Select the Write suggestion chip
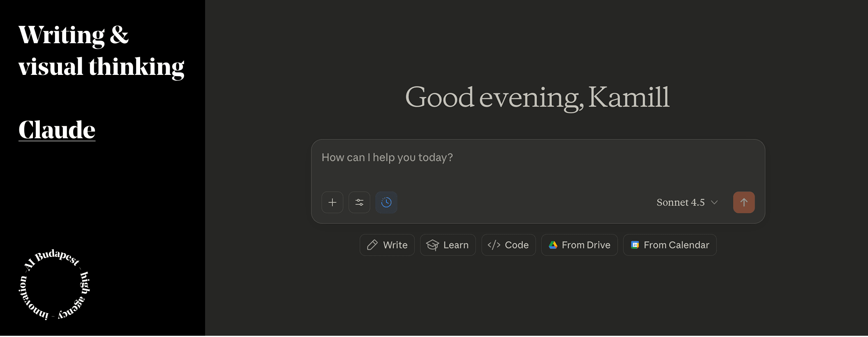 pyautogui.click(x=387, y=245)
